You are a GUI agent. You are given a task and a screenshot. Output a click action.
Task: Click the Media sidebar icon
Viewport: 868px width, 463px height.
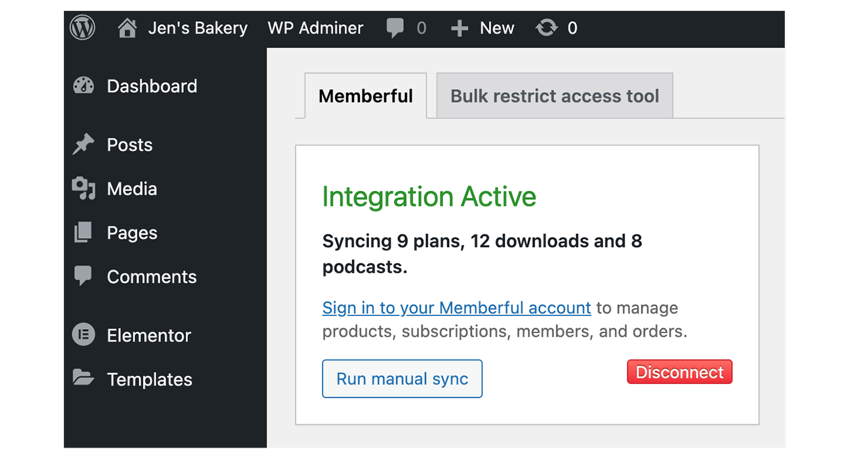[83, 189]
